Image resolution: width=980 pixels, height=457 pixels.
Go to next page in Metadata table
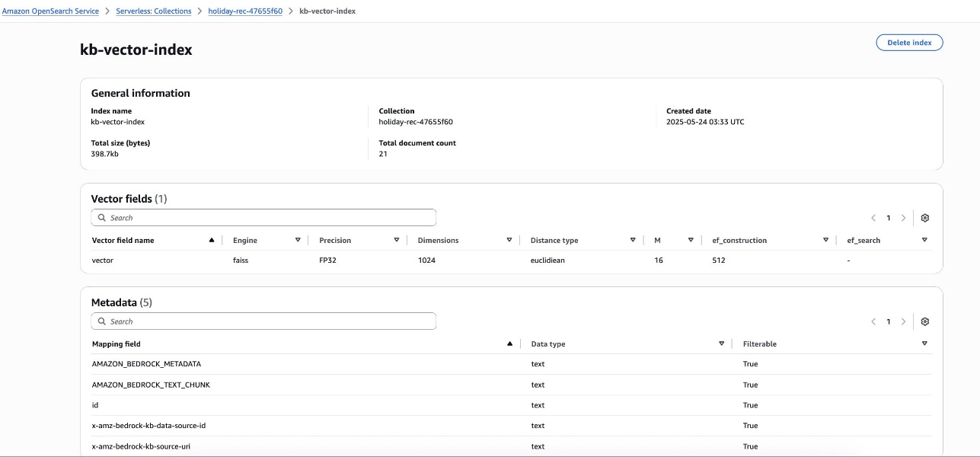(x=904, y=321)
